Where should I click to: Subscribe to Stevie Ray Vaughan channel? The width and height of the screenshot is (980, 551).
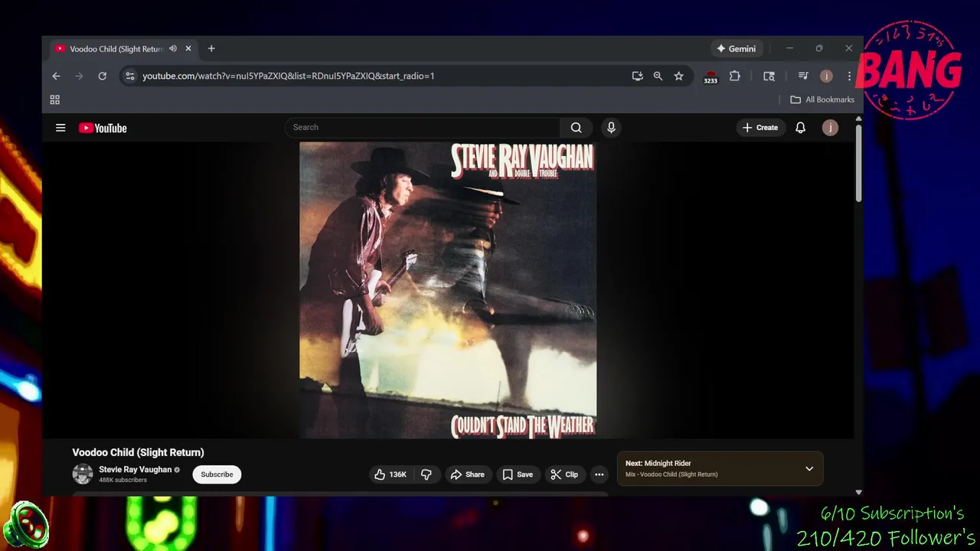(x=217, y=474)
